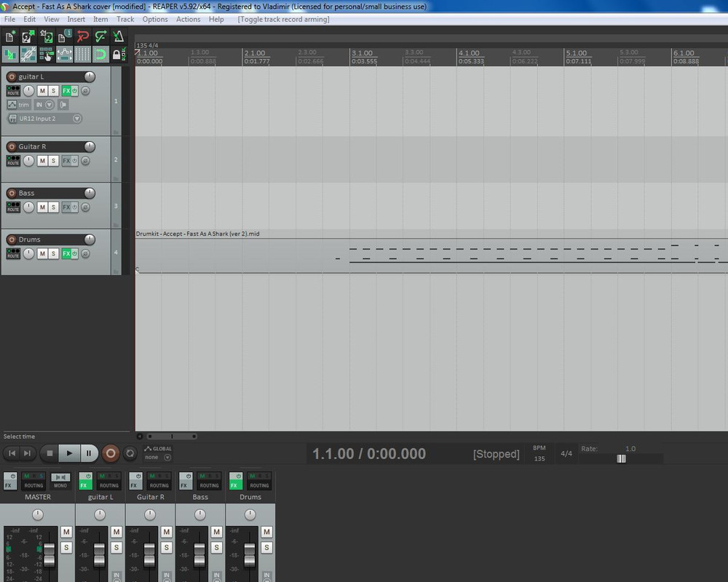Viewport: 728px width, 582px height.
Task: Open the Options menu
Action: tap(155, 19)
